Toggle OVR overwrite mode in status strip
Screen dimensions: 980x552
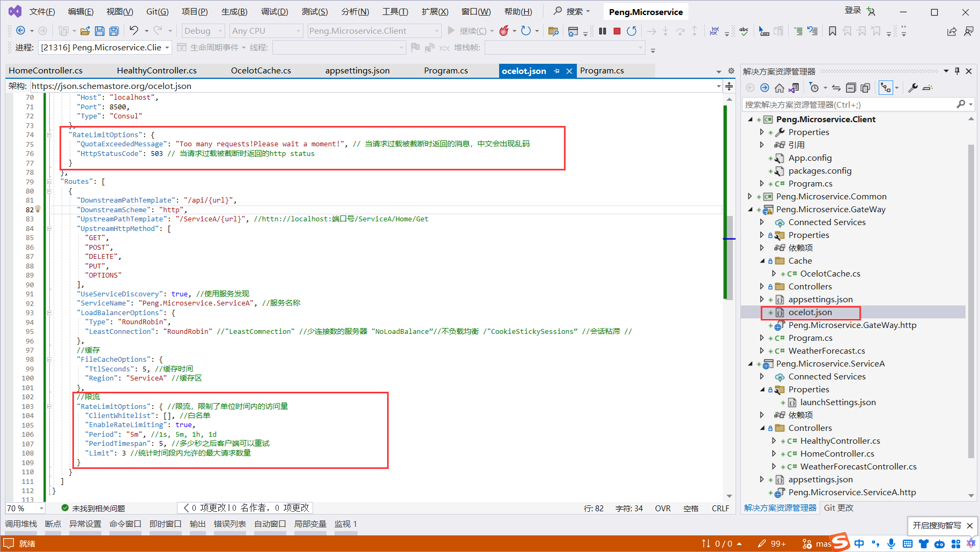click(663, 508)
